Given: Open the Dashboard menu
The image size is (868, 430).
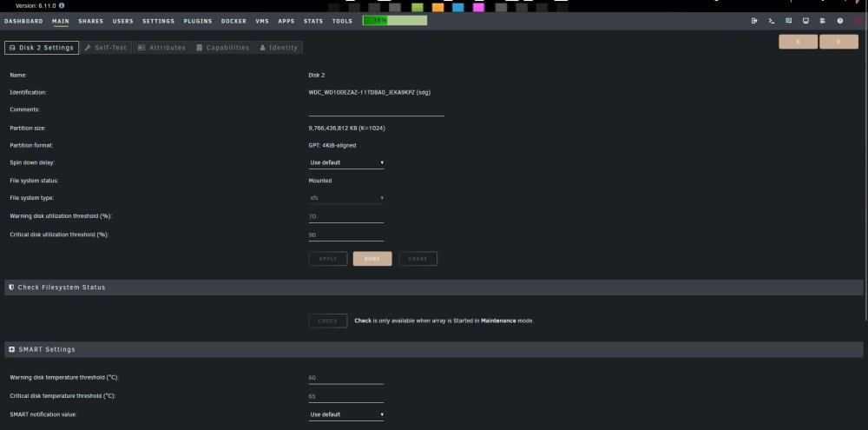Looking at the screenshot, I should point(23,21).
